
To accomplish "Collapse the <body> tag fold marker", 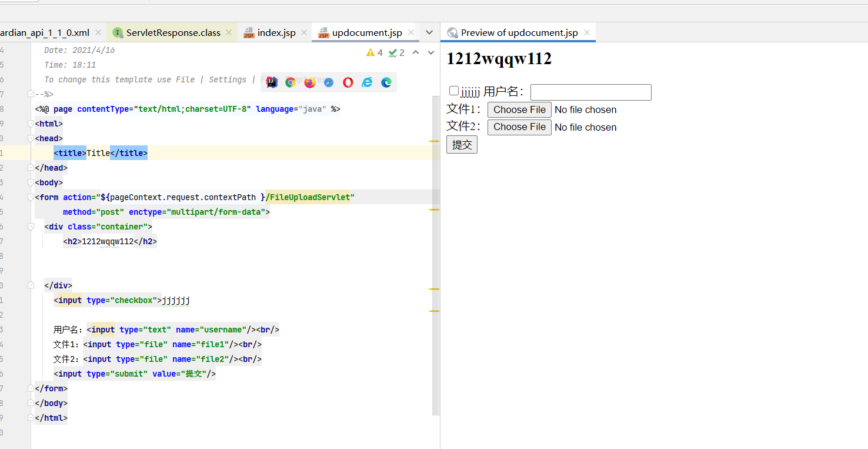I will (31, 182).
